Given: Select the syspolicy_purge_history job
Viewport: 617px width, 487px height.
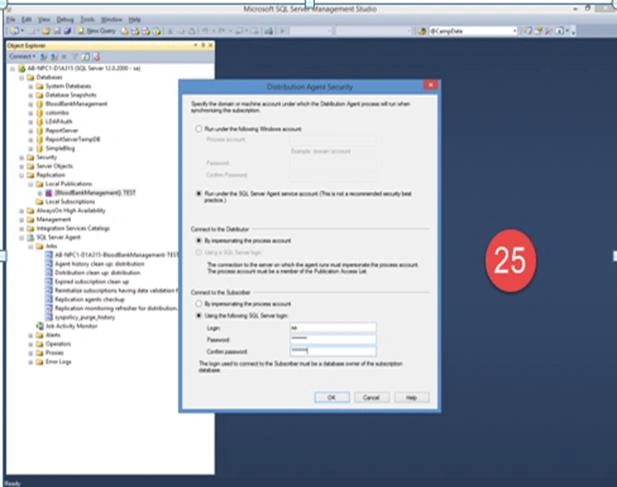Looking at the screenshot, I should pos(85,317).
